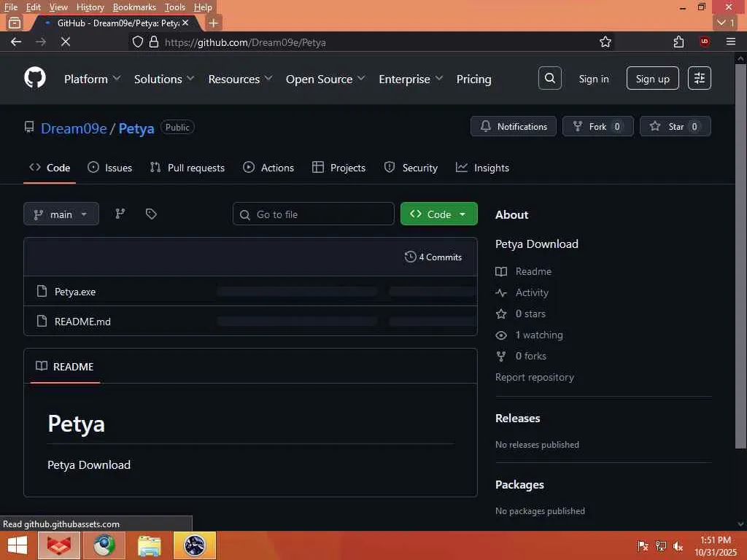Click the GitHub Octocat logo
This screenshot has height=560, width=747.
click(35, 77)
